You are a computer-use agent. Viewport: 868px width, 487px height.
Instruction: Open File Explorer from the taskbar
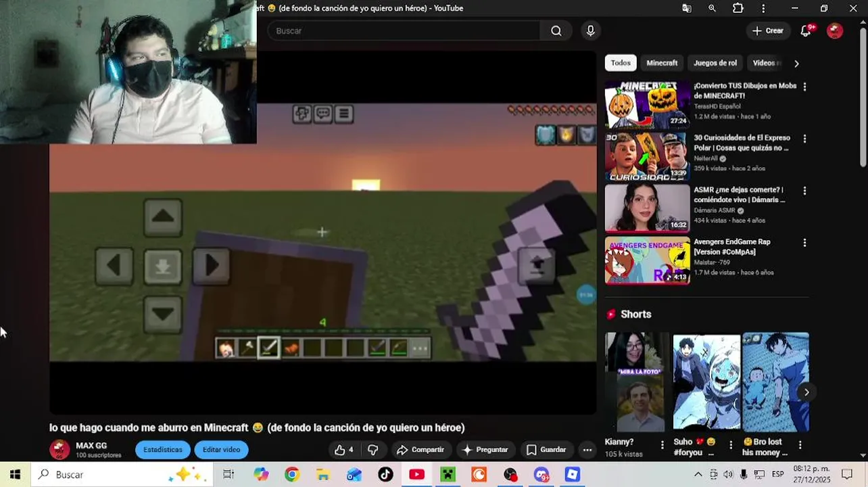click(x=323, y=474)
